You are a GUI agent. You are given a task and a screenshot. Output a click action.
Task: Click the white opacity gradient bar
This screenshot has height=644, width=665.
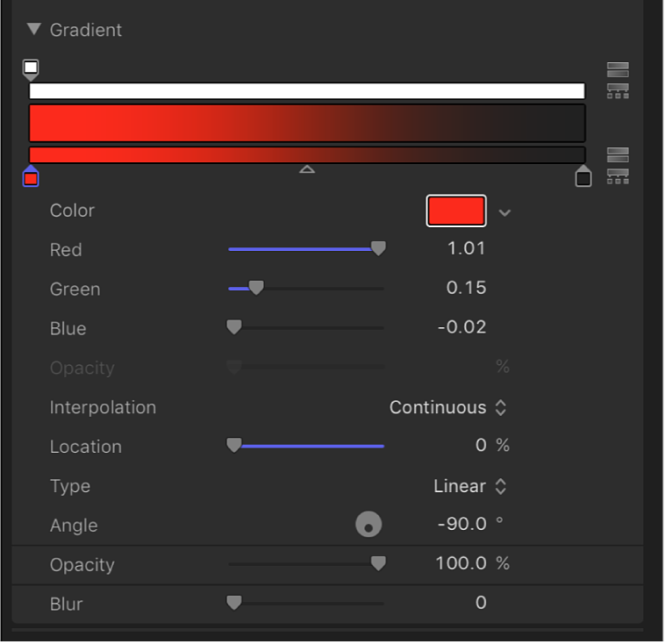point(307,91)
